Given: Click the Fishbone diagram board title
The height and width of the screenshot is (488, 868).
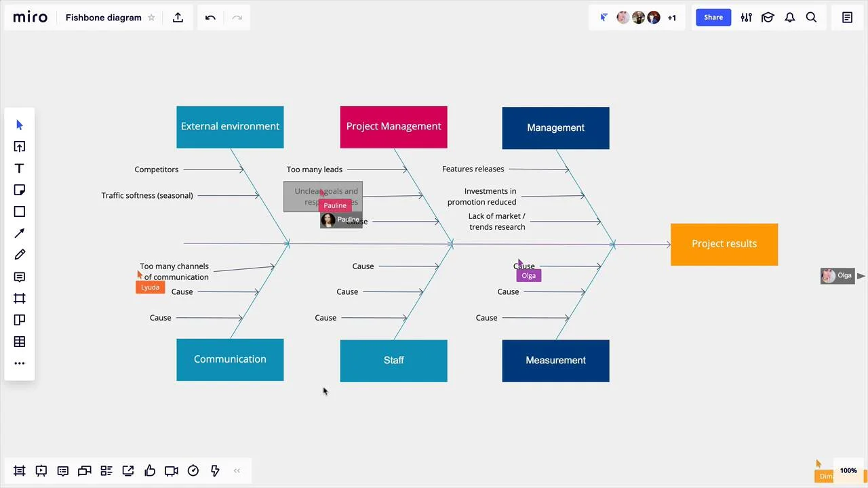Looking at the screenshot, I should pyautogui.click(x=104, y=18).
